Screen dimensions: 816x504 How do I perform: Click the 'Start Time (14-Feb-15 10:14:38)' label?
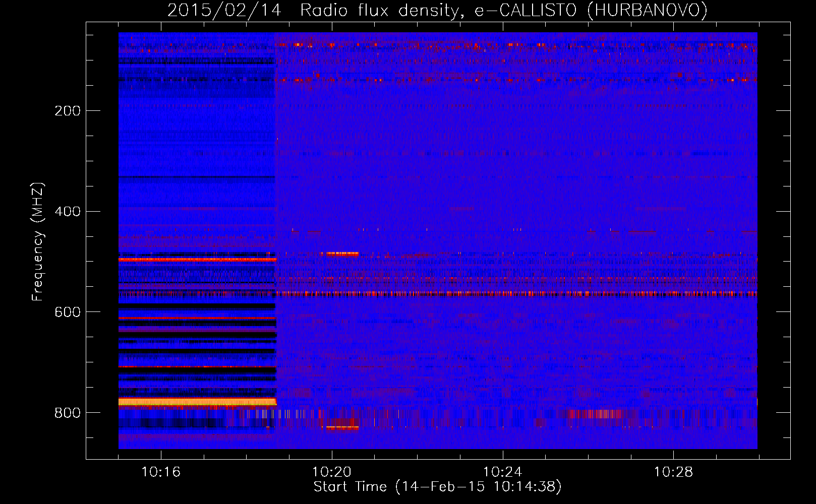[437, 487]
